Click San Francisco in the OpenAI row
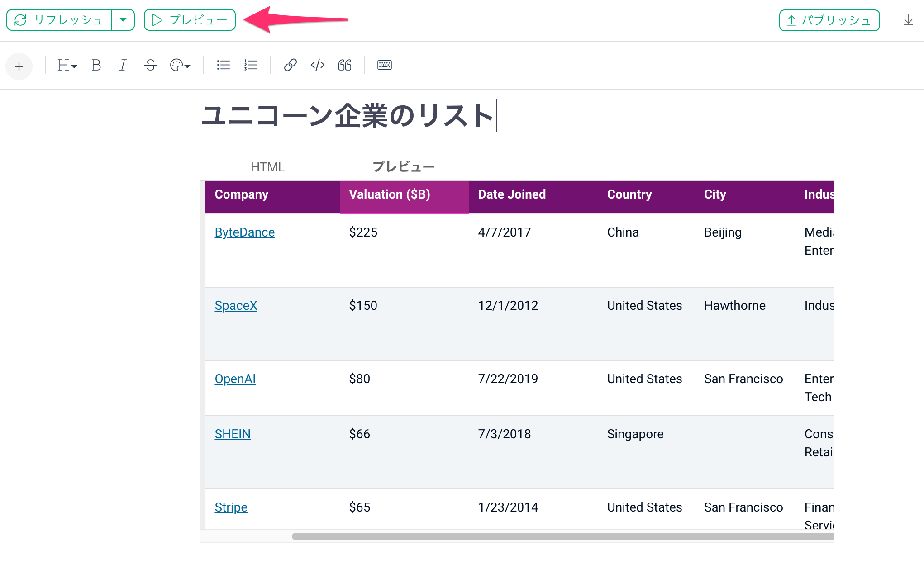Viewport: 924px width, 588px height. pyautogui.click(x=743, y=379)
